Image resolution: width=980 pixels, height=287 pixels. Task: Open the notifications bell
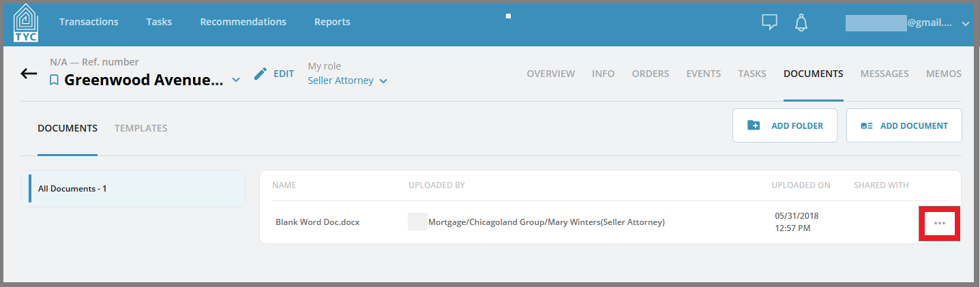click(801, 22)
